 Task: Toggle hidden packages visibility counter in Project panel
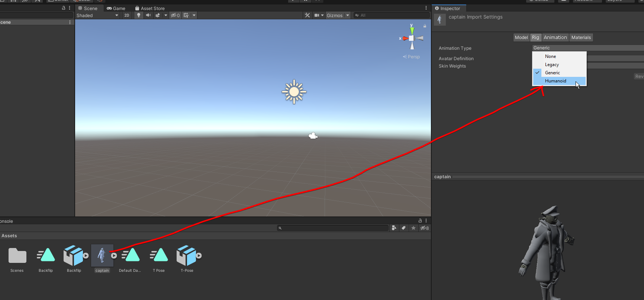tap(425, 228)
